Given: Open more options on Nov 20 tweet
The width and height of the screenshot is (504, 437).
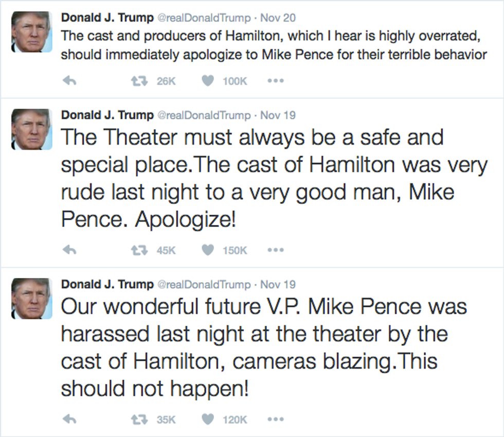Looking at the screenshot, I should point(276,81).
